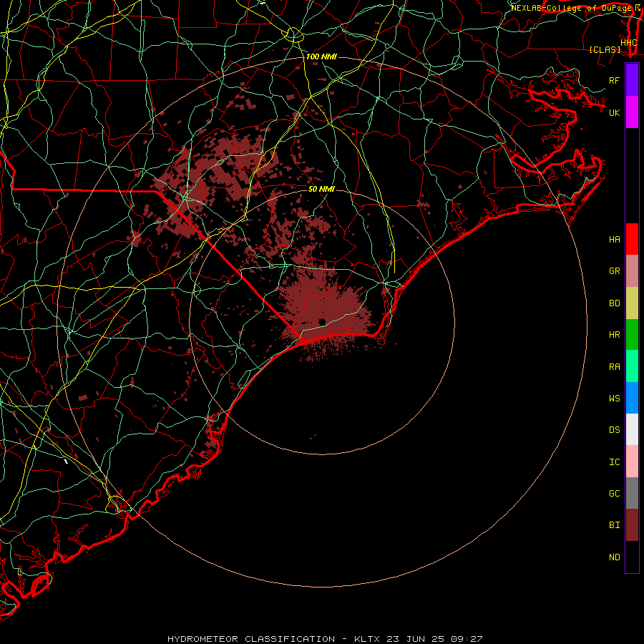Click the HYDROMETEOR CLASSIFICATION title text
This screenshot has width=644, height=644.
click(x=251, y=639)
